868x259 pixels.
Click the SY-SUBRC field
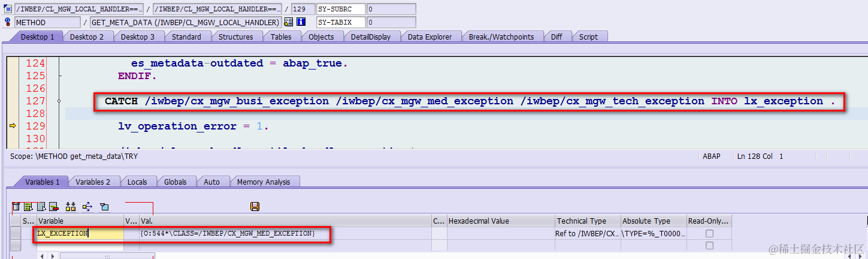coord(340,9)
